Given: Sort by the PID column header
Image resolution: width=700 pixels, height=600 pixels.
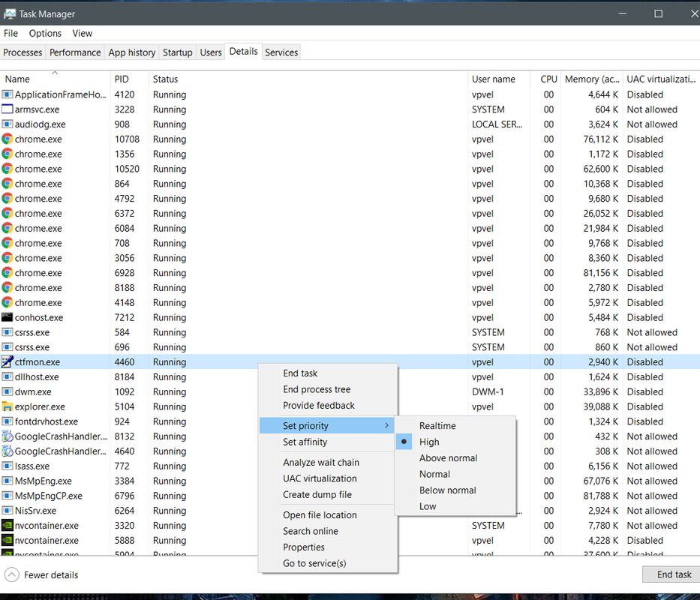Looking at the screenshot, I should (x=130, y=79).
